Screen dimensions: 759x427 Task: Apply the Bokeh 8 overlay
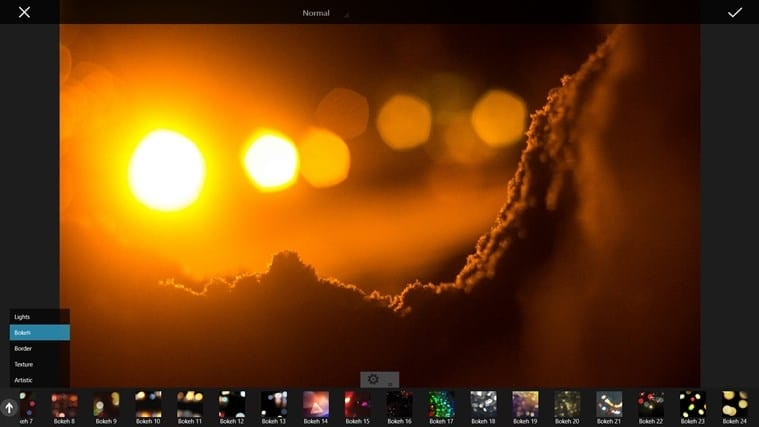[x=65, y=404]
